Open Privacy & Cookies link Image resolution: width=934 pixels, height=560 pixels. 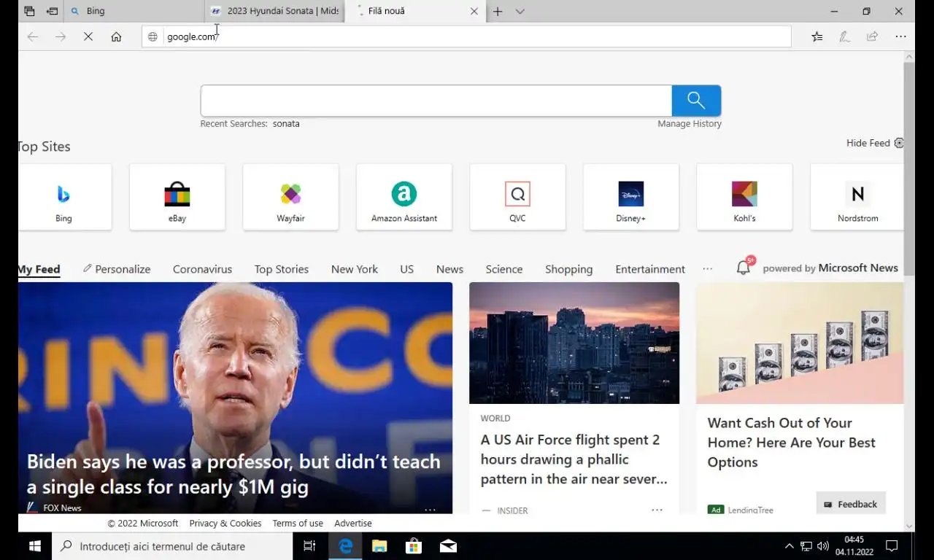[x=225, y=524]
